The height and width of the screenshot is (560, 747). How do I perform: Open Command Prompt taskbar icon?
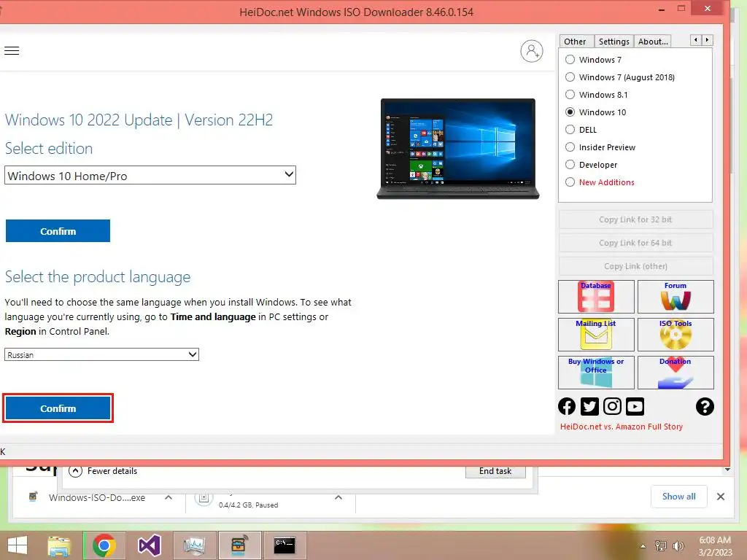point(285,545)
